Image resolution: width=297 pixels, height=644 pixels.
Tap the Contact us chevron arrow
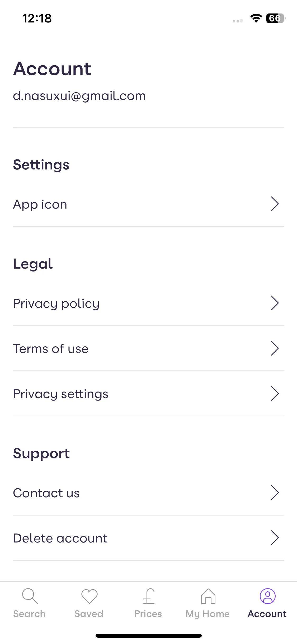point(275,493)
